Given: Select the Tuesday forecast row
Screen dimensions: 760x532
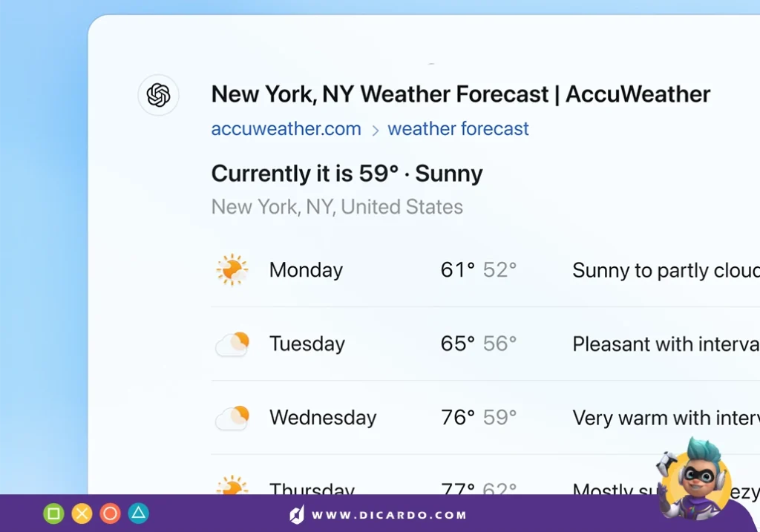Looking at the screenshot, I should 485,344.
